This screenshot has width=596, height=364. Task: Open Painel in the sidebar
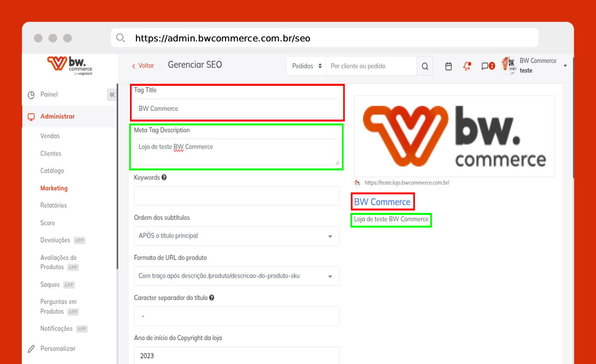click(x=49, y=95)
